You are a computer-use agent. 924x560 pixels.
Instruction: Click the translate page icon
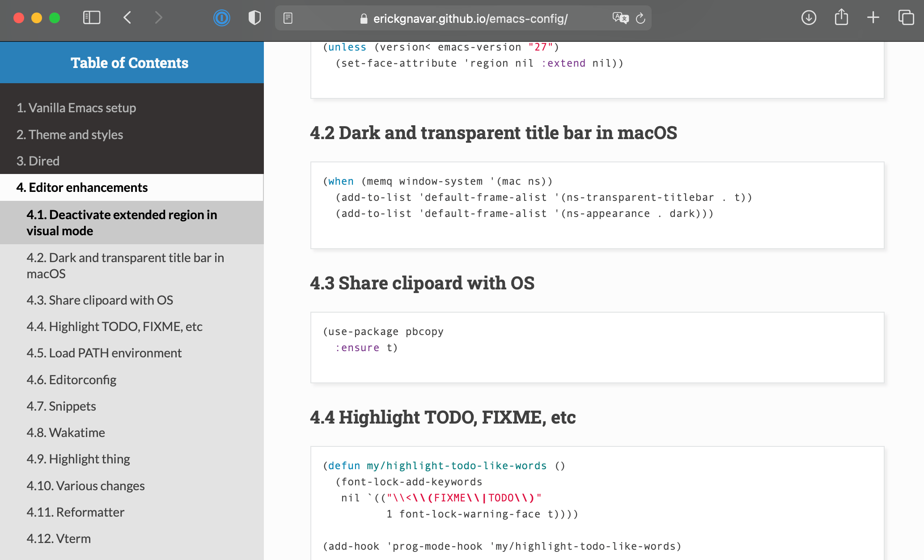click(620, 18)
